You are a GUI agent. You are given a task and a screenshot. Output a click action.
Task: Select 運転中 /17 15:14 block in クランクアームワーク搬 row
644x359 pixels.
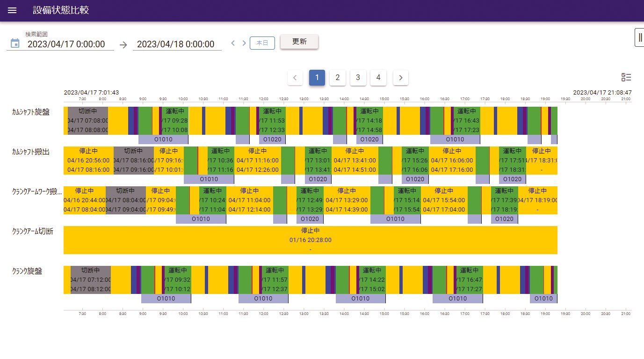point(407,200)
